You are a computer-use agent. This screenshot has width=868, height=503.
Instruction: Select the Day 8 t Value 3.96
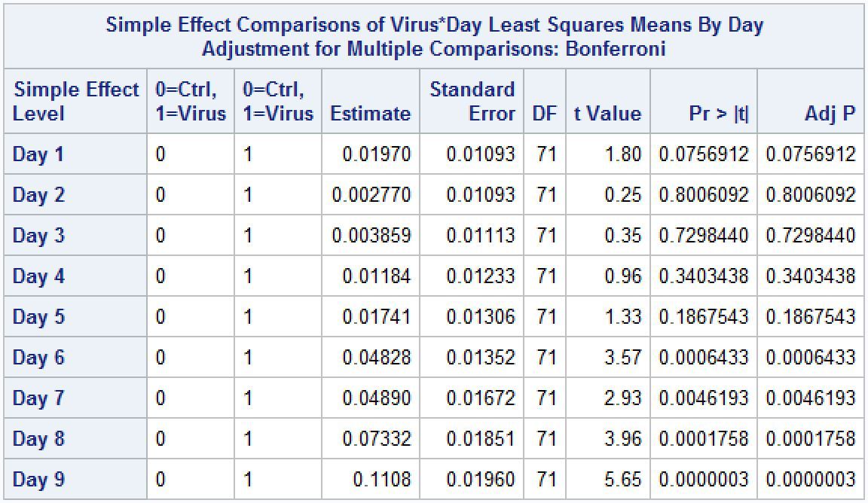coord(622,439)
